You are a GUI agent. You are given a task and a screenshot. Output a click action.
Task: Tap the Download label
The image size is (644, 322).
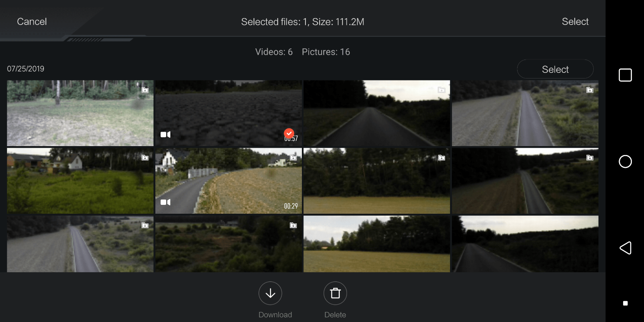pos(275,315)
